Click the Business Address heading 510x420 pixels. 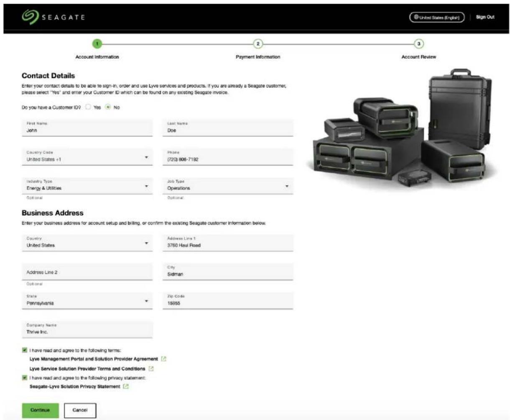[x=53, y=213]
